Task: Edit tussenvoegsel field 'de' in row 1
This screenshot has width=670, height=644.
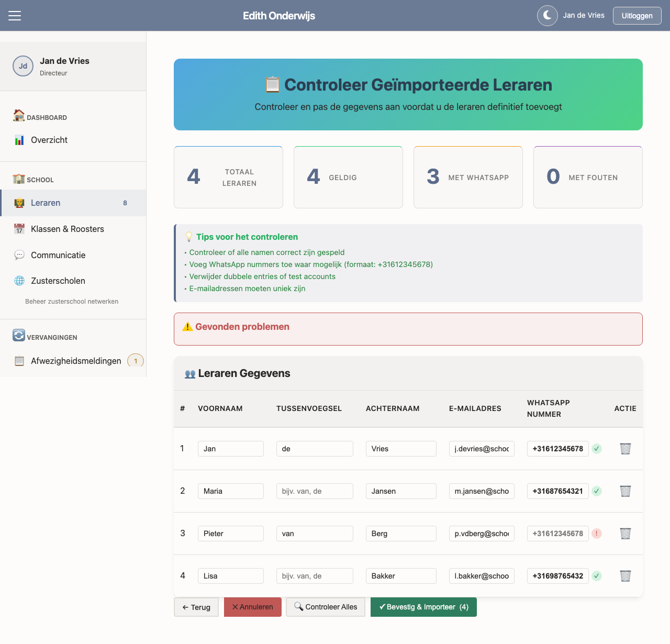Action: point(315,449)
